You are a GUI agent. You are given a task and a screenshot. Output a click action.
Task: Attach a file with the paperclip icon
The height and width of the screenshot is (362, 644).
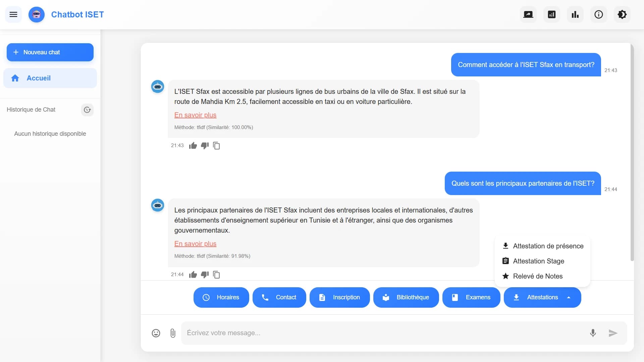click(x=173, y=333)
